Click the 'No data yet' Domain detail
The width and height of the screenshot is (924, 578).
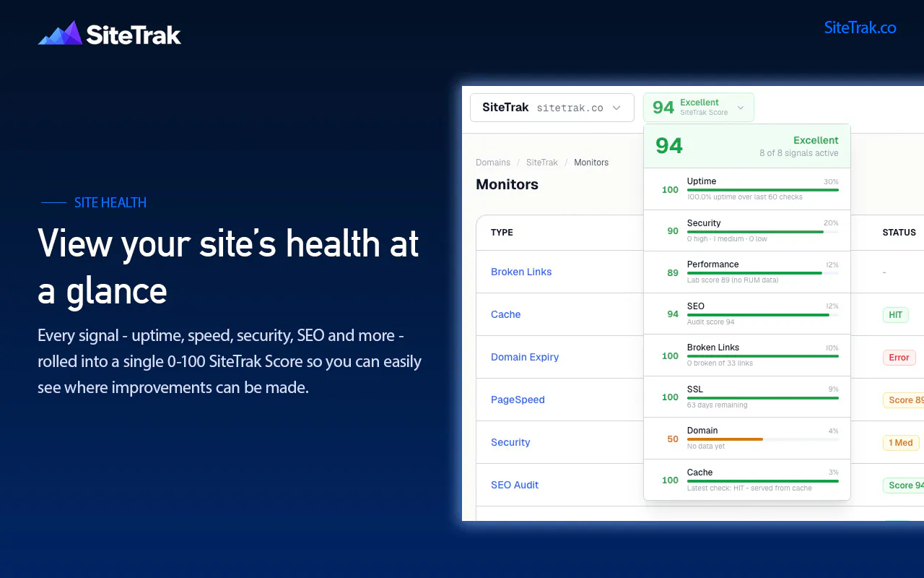[x=706, y=447]
